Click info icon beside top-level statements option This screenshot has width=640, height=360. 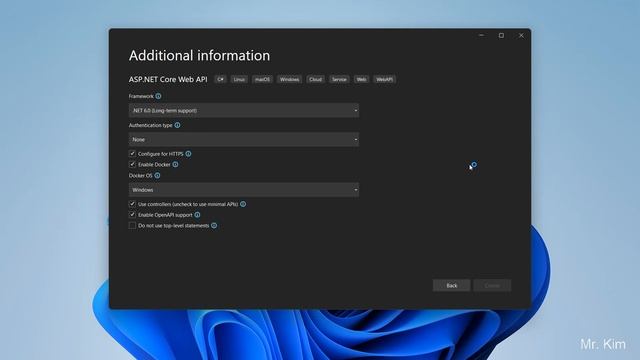[x=214, y=225]
